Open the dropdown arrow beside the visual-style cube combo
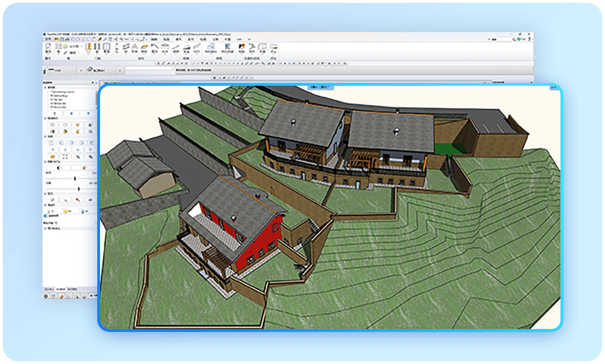 120,70
